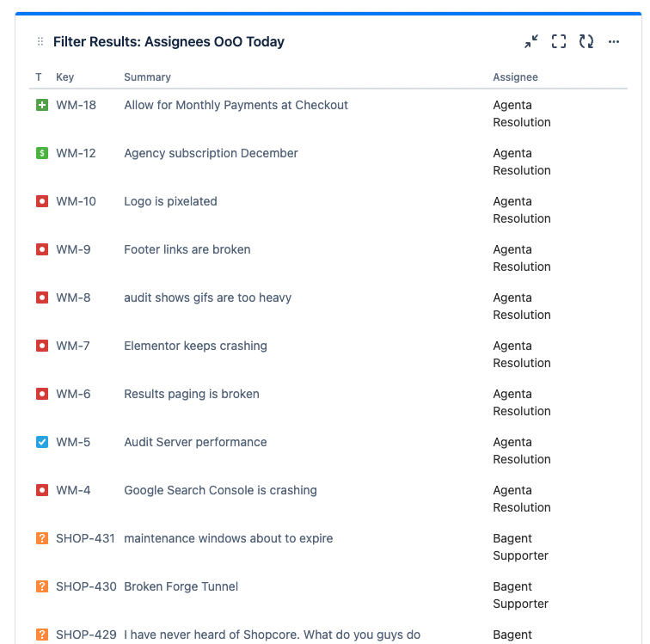The image size is (650, 644).
Task: Click the bug icon for WM-6
Action: coord(42,394)
